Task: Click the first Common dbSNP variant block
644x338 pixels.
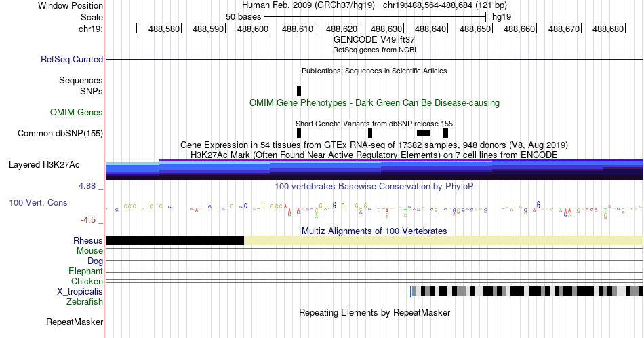Action: [299, 133]
